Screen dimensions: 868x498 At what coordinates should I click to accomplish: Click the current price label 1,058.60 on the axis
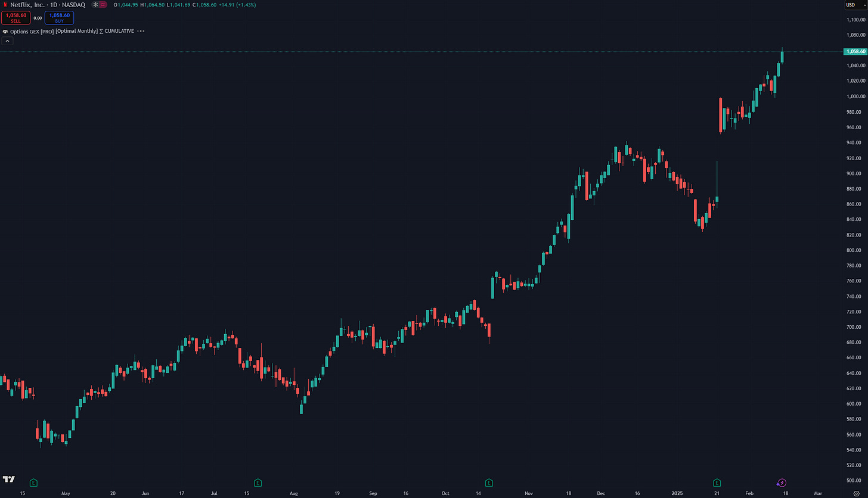pyautogui.click(x=855, y=52)
